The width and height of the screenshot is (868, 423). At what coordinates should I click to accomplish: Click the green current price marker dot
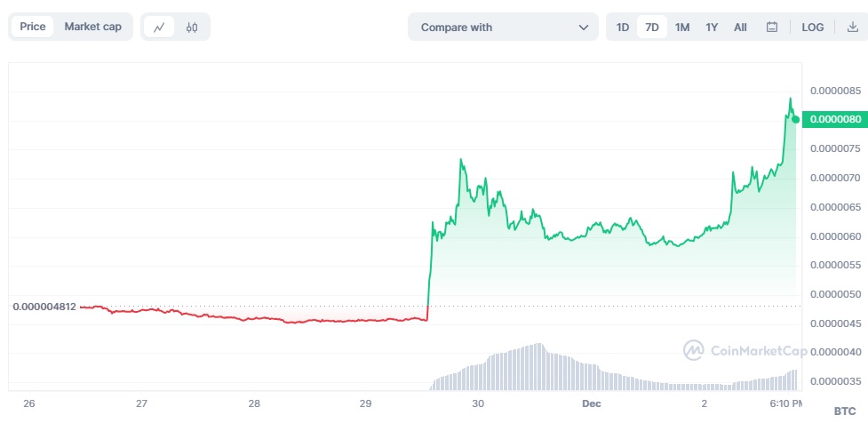point(796,119)
